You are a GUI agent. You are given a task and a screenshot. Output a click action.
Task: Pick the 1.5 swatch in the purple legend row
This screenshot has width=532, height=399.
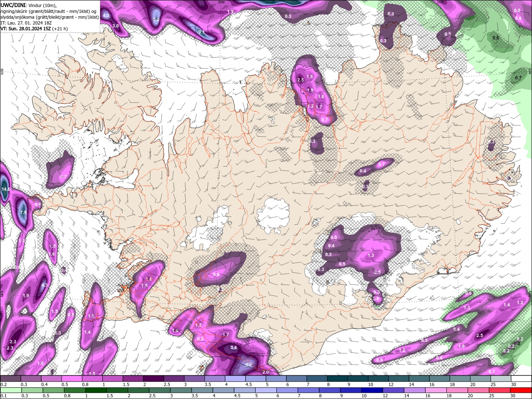click(x=133, y=379)
